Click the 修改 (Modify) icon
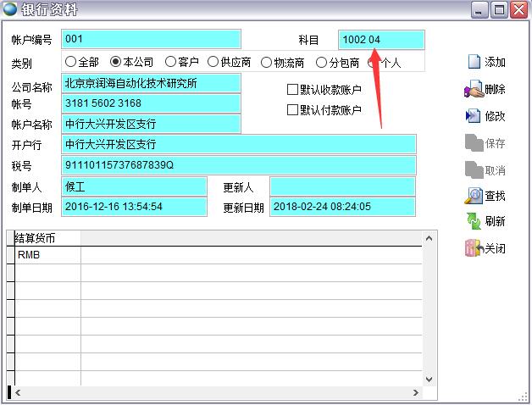 [x=474, y=116]
